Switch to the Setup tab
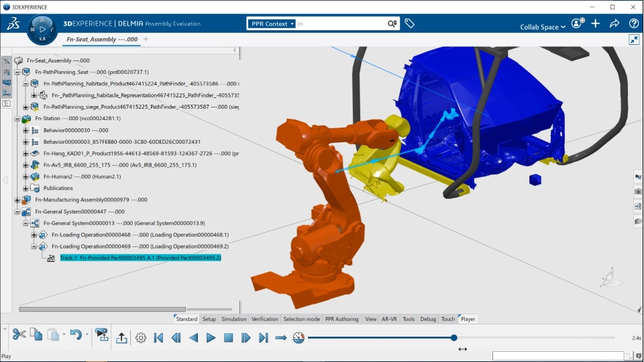644x362 pixels. click(209, 319)
